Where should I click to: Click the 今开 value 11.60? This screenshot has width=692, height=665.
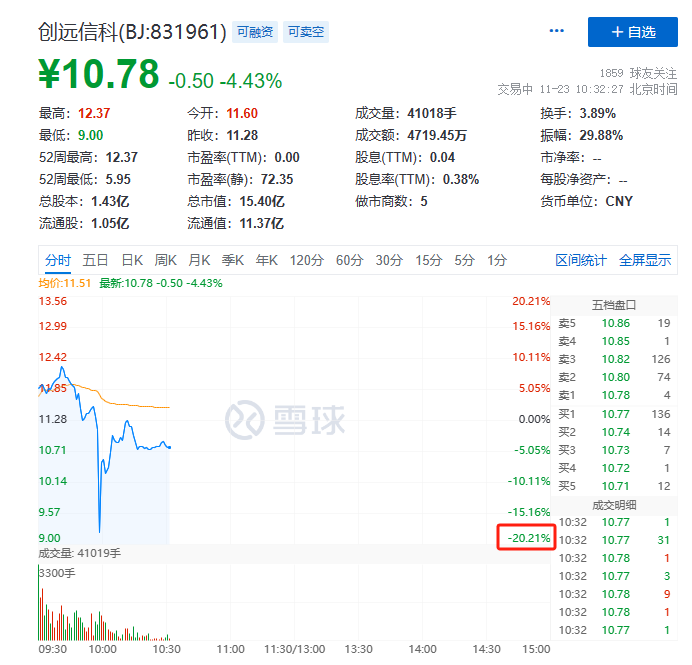242,113
